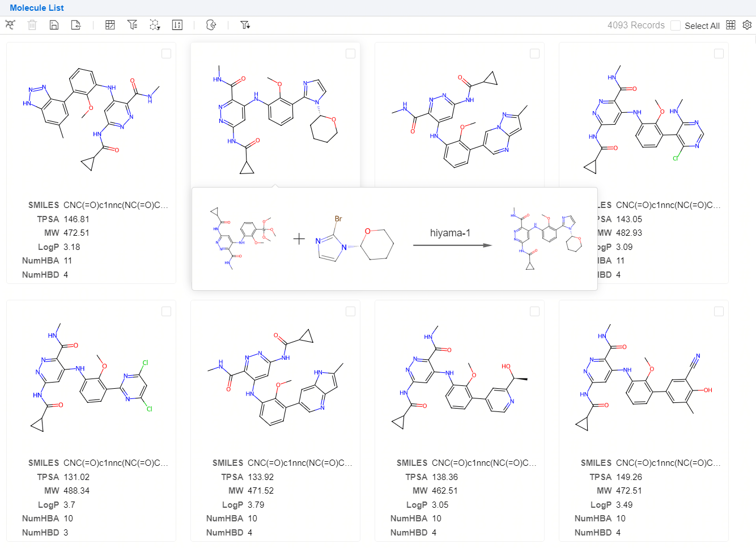Click the Molecule List tab title

[37, 8]
